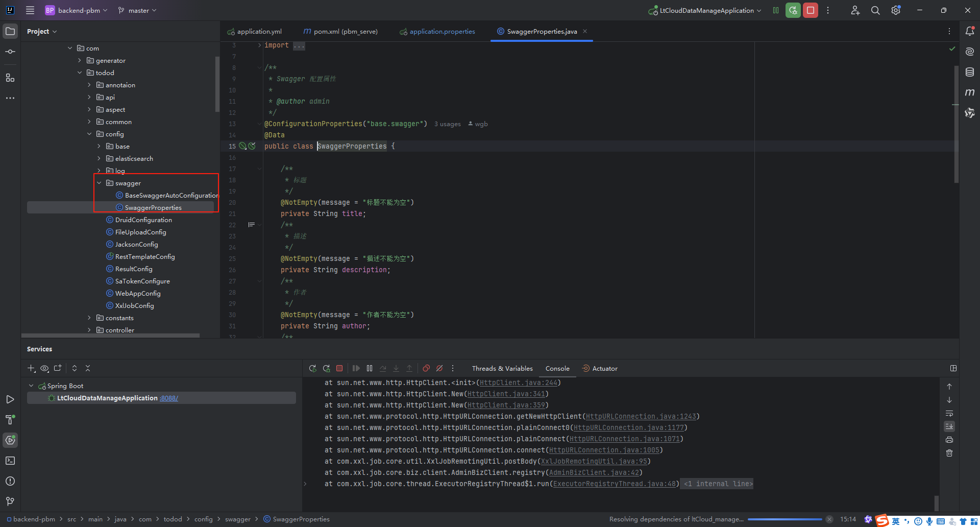Select SwaggerProperties in the breadcrumb bar
The image size is (980, 527).
(301, 519)
